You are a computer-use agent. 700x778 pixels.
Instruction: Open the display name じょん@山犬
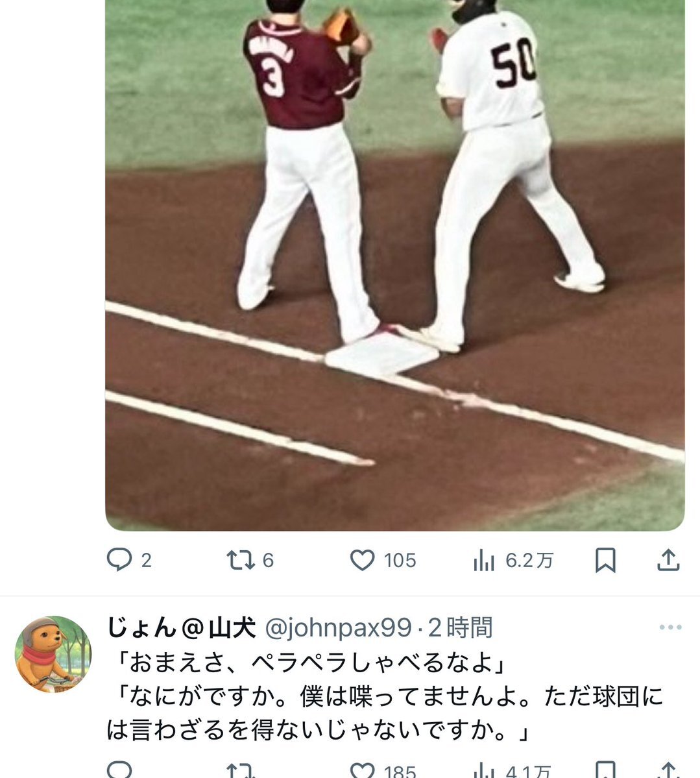(182, 627)
